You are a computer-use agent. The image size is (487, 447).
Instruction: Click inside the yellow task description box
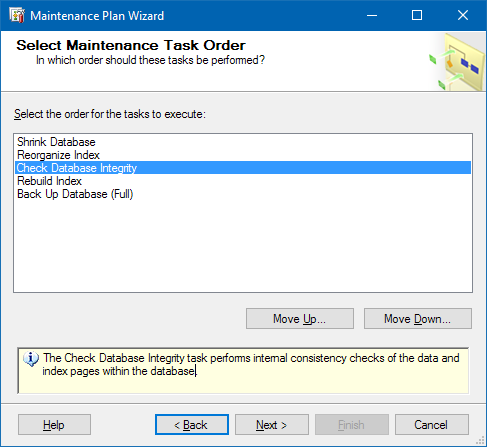243,370
